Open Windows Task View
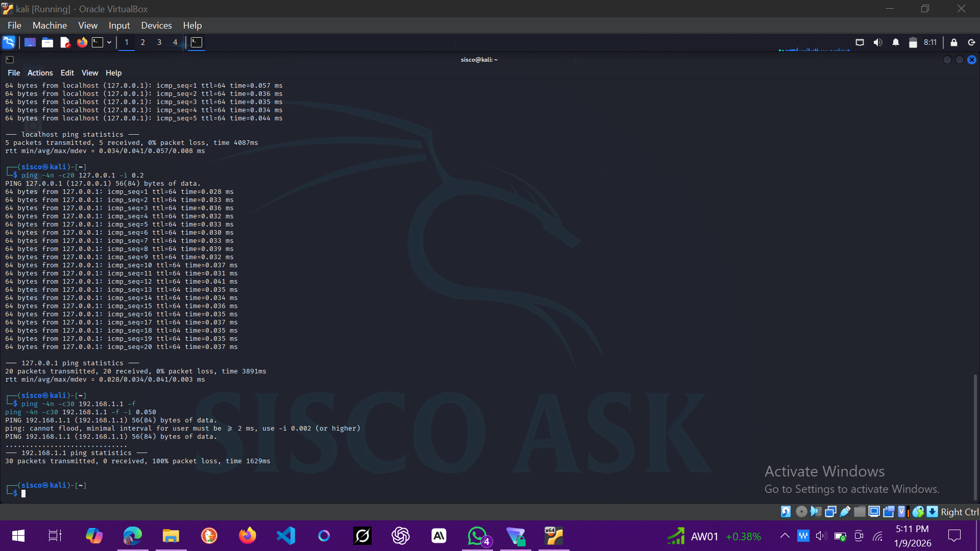 click(55, 536)
